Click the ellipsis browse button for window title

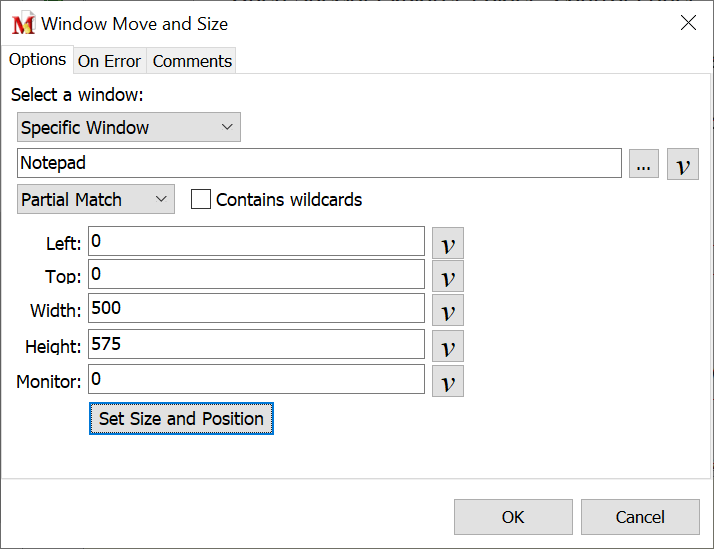point(644,165)
